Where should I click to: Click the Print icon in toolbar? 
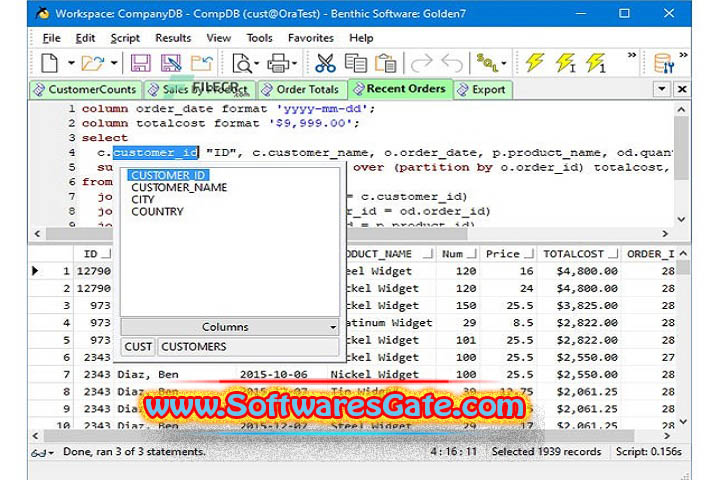click(278, 63)
